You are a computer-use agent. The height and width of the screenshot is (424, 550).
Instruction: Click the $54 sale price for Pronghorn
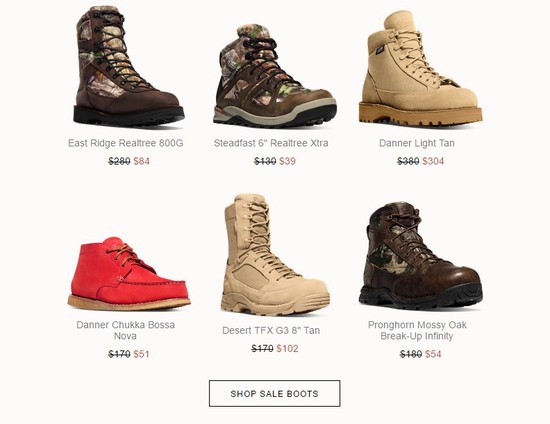point(433,354)
